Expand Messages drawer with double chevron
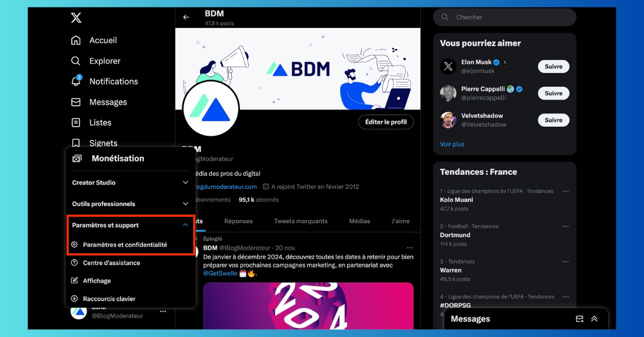Screen dimensions: 644x337 click(x=594, y=319)
